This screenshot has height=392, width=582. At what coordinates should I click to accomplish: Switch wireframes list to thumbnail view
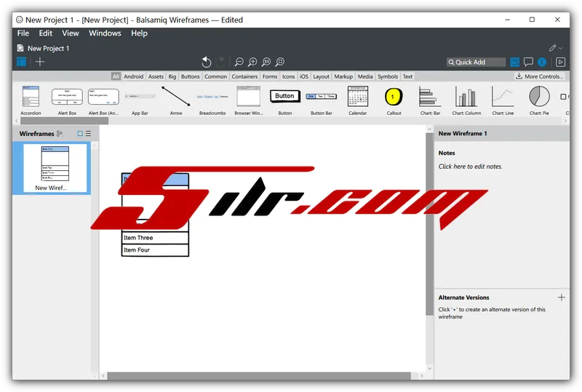[80, 134]
